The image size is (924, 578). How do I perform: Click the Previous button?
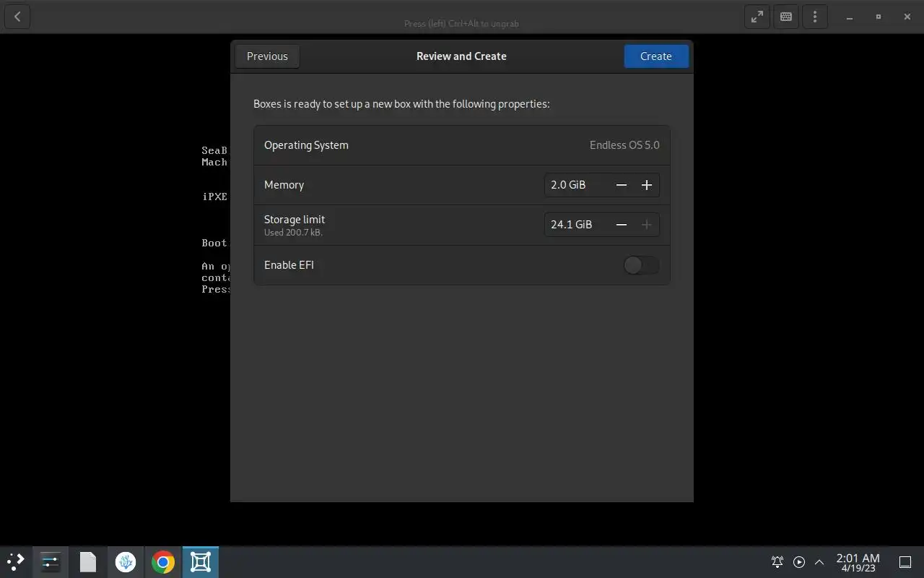point(267,56)
